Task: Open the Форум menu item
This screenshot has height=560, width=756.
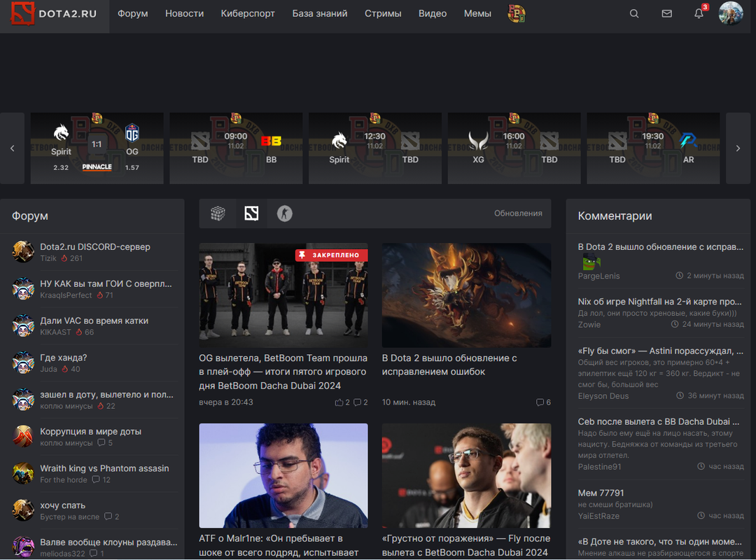Action: 132,13
